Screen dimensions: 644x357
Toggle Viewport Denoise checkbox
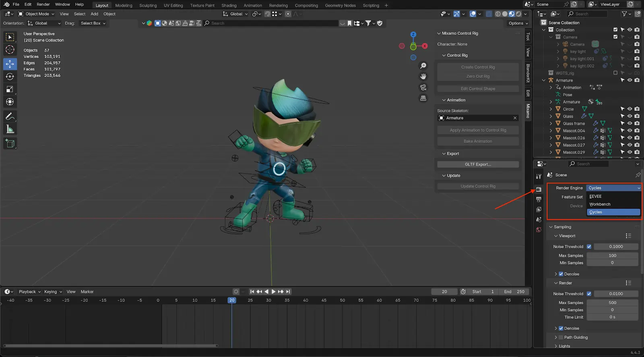[x=561, y=274]
